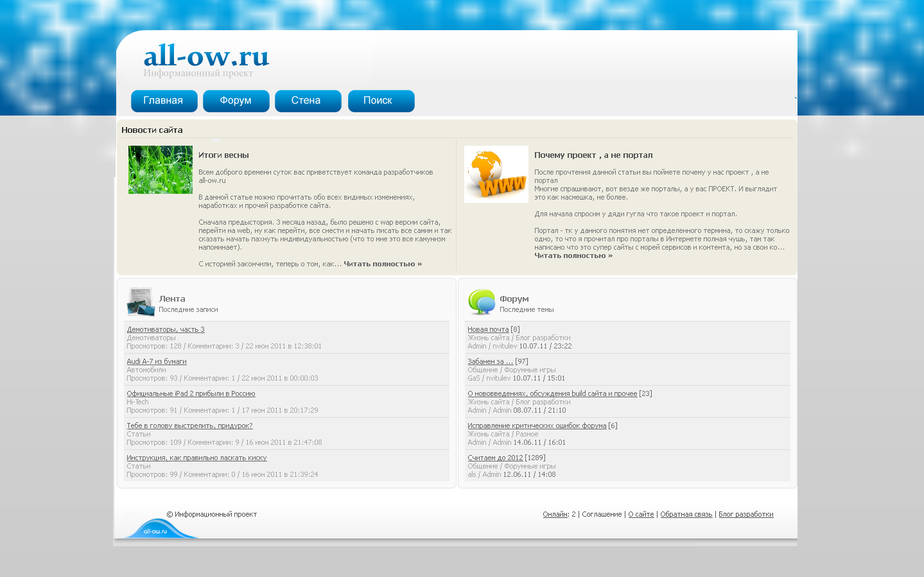Open О нововведениях, обсуждения build сайта topic

pyautogui.click(x=552, y=393)
